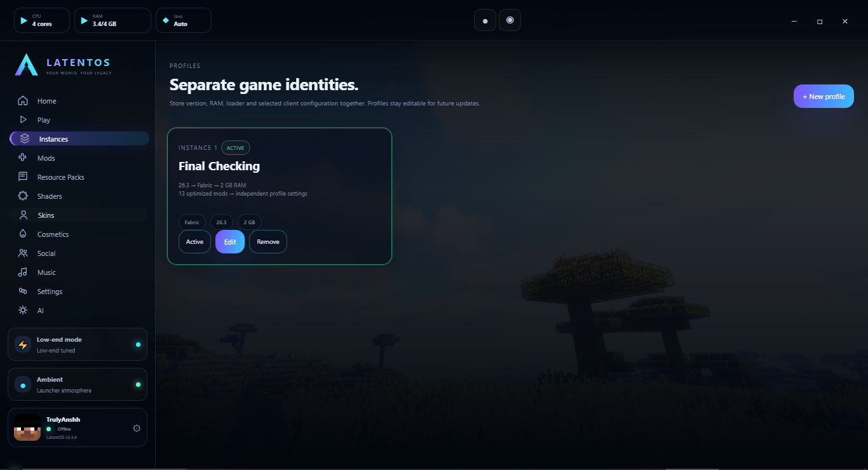Click the "13 optimized mods" description line
868x470 pixels.
point(243,194)
